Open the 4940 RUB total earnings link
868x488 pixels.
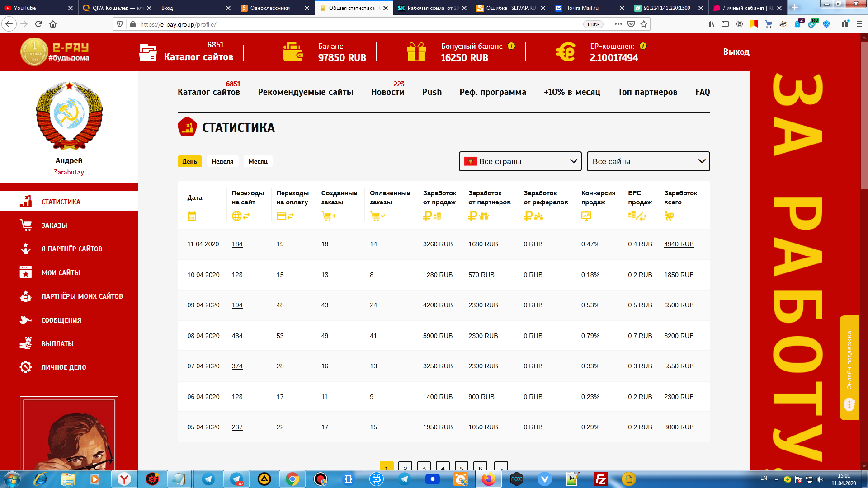coord(679,244)
